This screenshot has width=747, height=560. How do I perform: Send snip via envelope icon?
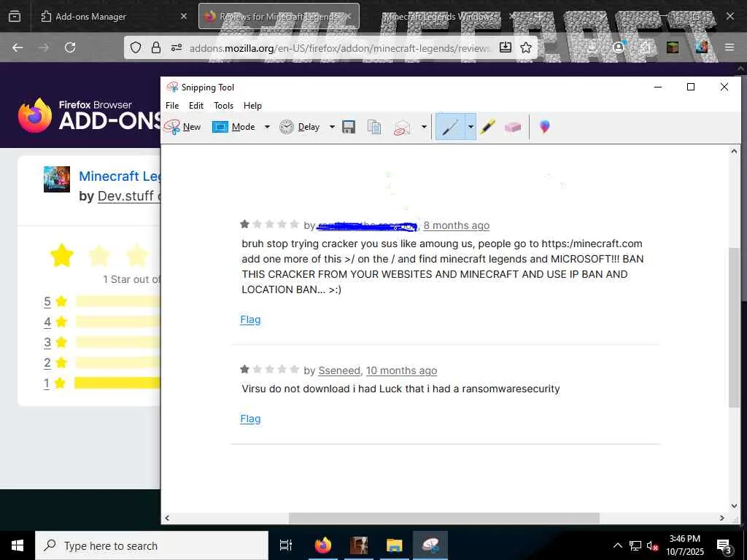pos(402,127)
